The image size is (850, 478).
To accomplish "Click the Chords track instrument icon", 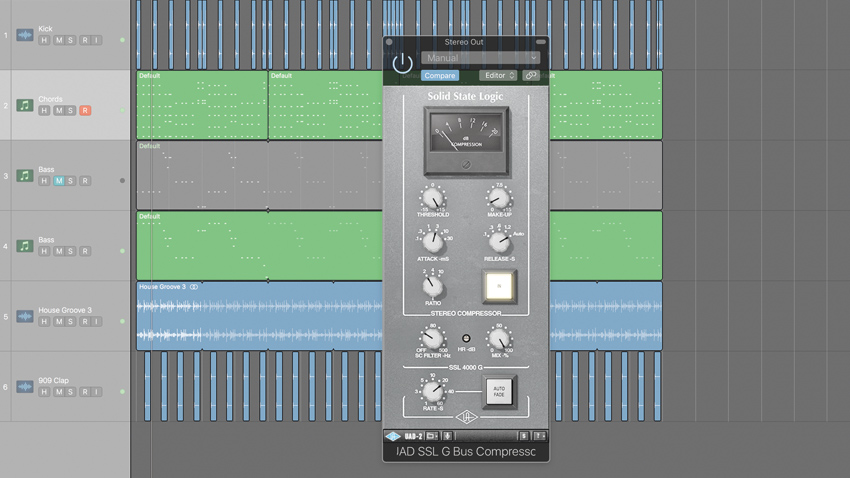I will pyautogui.click(x=25, y=105).
